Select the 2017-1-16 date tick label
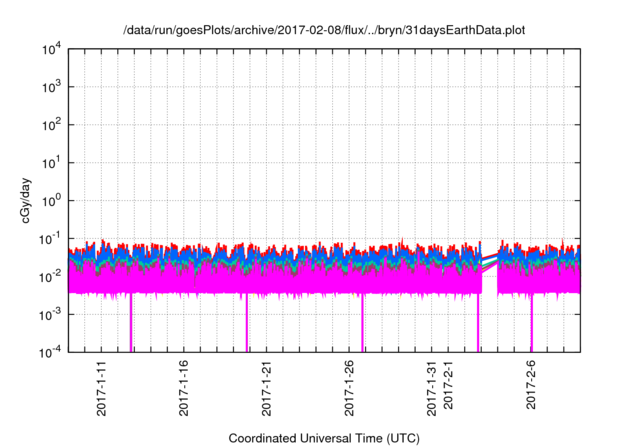Screen dimensions: 640x448 (184, 390)
